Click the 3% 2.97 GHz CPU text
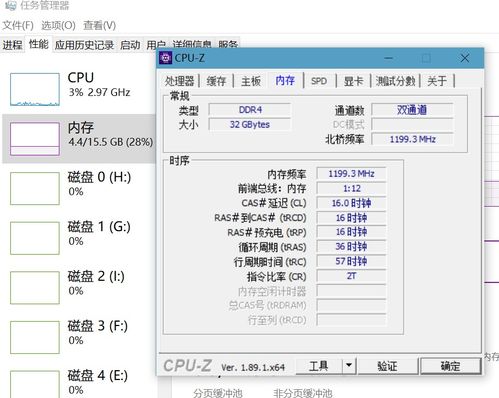Image resolution: width=499 pixels, height=398 pixels. 99,92
